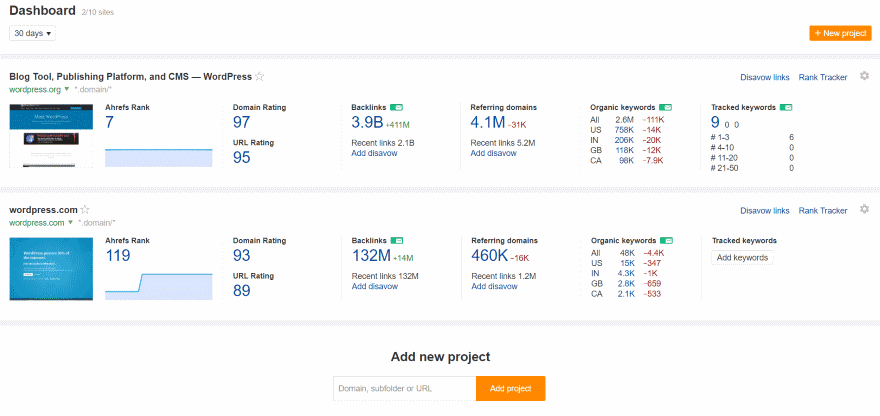The image size is (880, 416).
Task: Click green icon beside wordpress.org Backlinks label
Action: [x=397, y=107]
